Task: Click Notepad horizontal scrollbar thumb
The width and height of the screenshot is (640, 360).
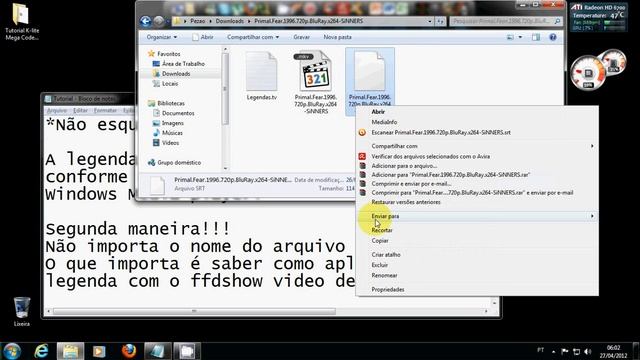Action: (194, 311)
